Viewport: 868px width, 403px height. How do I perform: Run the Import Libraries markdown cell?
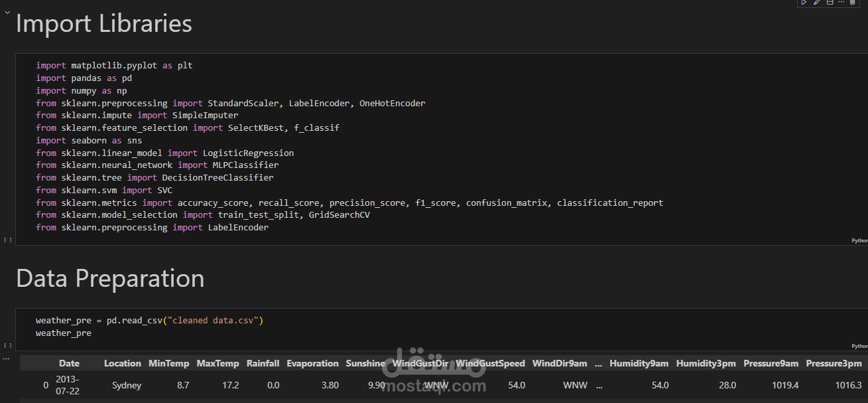(x=804, y=3)
